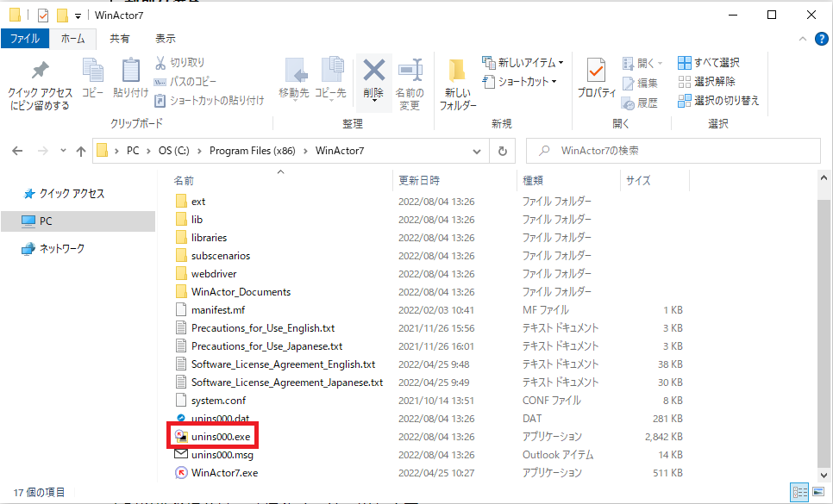
Task: Create a New folder (新しいフォルダー)
Action: [x=458, y=84]
